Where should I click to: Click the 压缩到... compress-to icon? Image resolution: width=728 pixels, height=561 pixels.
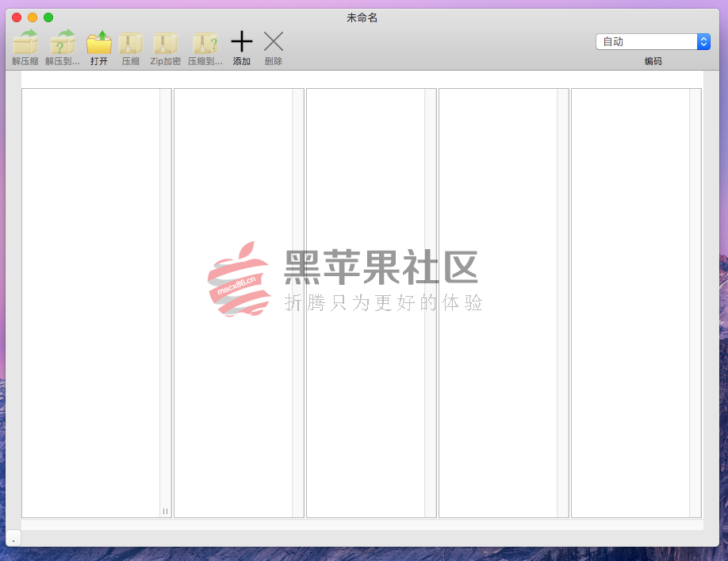pyautogui.click(x=205, y=43)
